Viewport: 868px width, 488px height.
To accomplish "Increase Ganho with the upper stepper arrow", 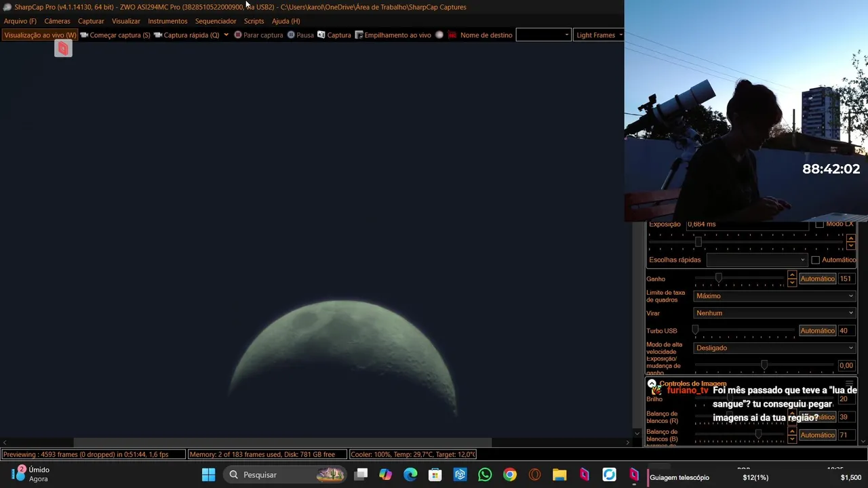I will [x=791, y=275].
